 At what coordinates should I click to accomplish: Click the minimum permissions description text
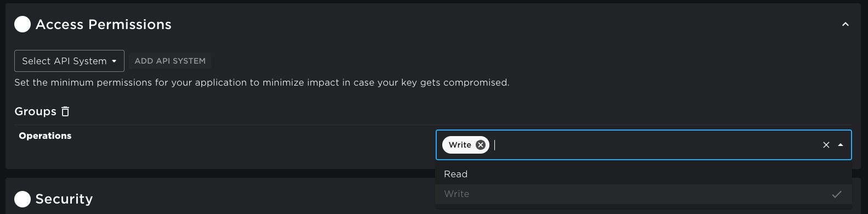pyautogui.click(x=262, y=83)
